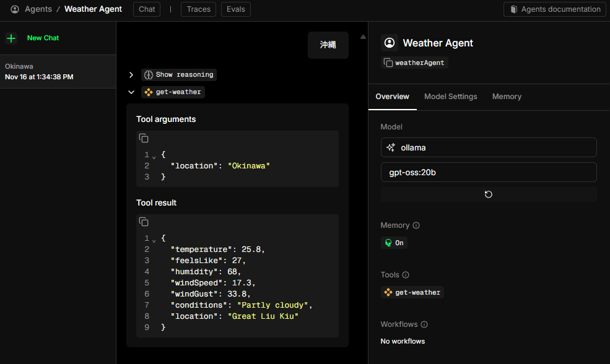Viewport: 610px width, 364px height.
Task: Open the Traces view
Action: pyautogui.click(x=199, y=9)
